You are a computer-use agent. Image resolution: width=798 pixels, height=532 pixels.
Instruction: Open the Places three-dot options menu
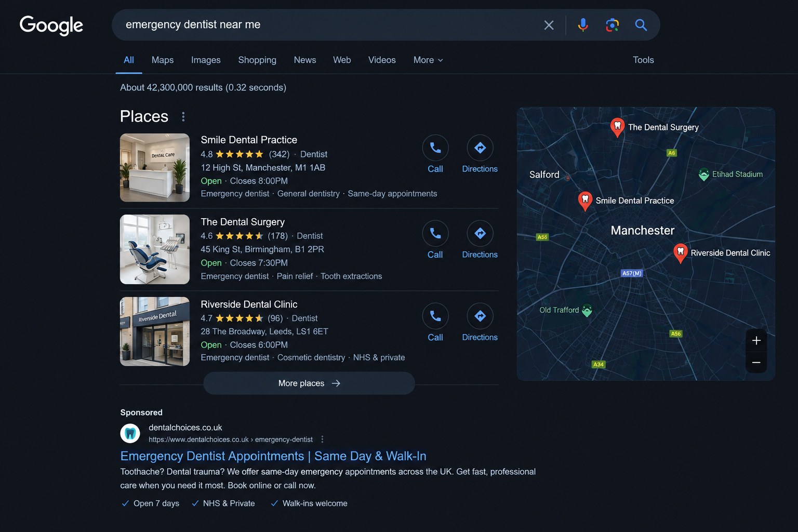click(x=183, y=116)
